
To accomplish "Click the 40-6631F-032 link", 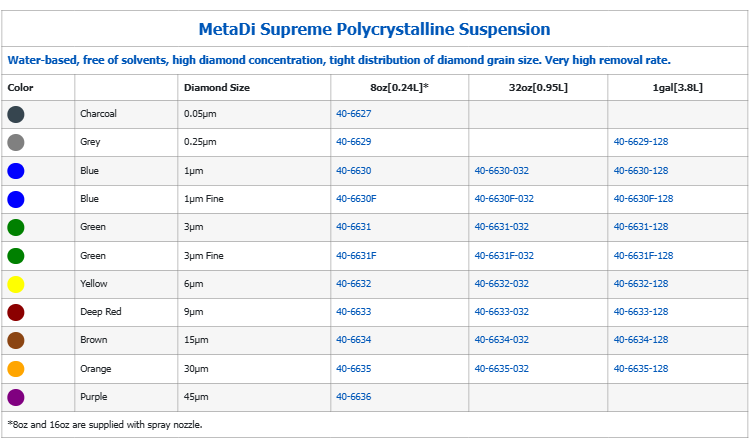I will (x=504, y=255).
